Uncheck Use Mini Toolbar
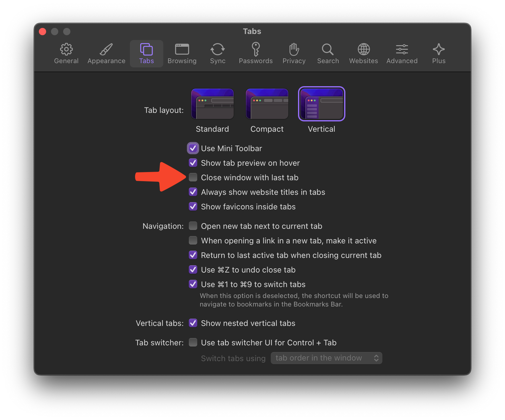505x420 pixels. pos(193,148)
